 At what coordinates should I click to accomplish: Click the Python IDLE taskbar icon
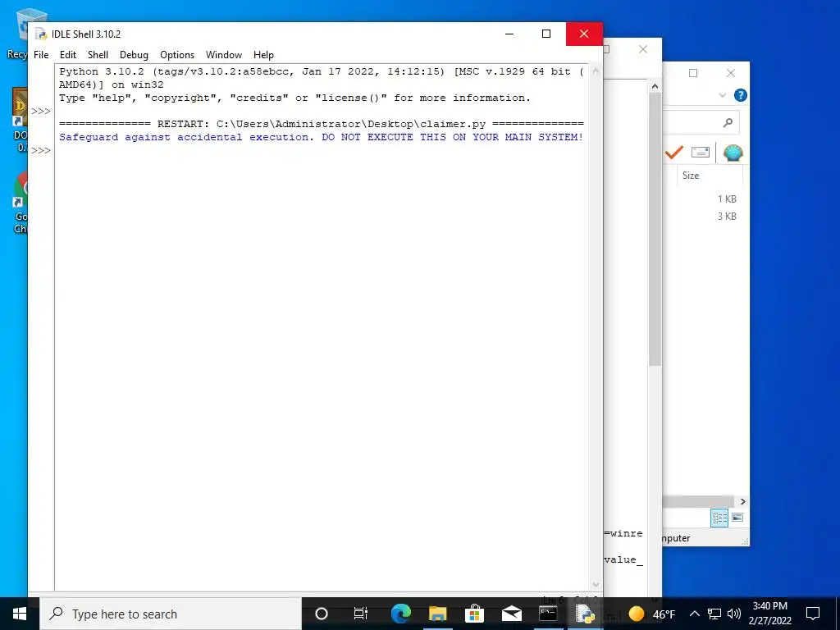[585, 614]
